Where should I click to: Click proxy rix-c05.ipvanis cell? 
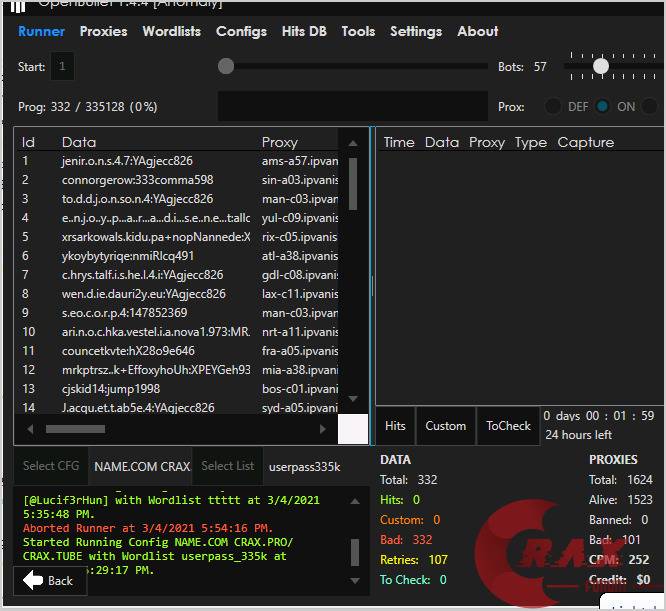pos(299,237)
